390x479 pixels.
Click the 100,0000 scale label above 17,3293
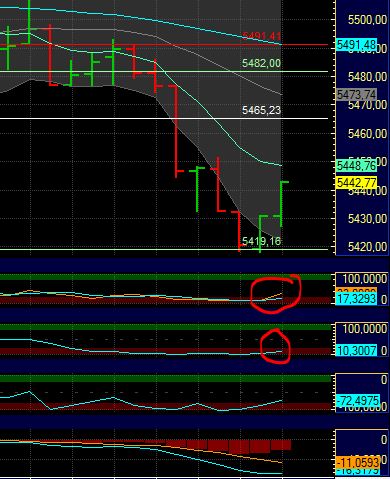coord(365,279)
